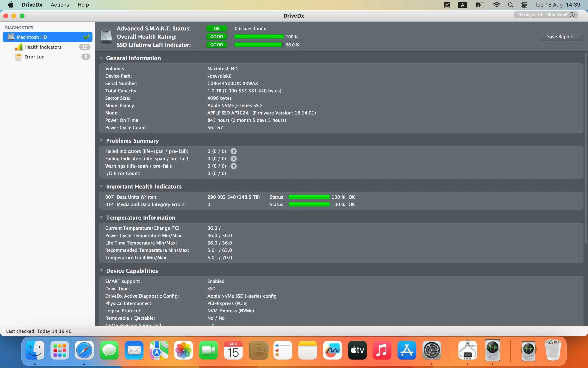Click the date and time in menu bar

(x=557, y=5)
